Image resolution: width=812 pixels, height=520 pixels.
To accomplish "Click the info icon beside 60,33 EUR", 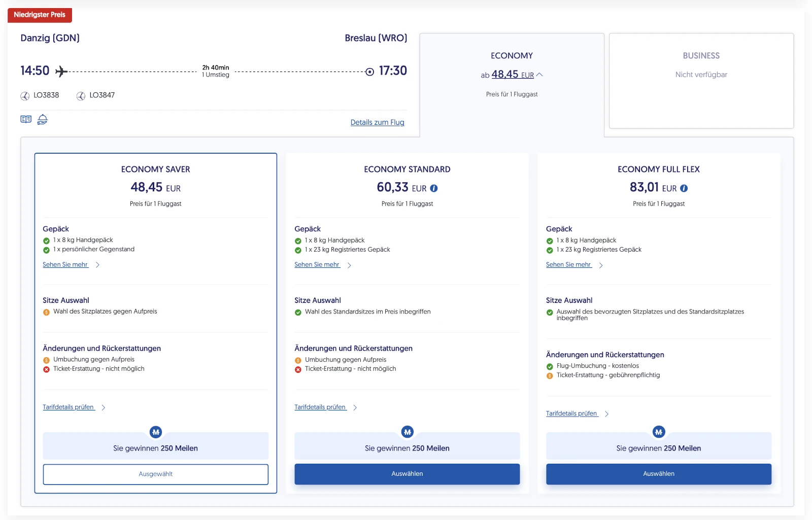I will [x=434, y=188].
